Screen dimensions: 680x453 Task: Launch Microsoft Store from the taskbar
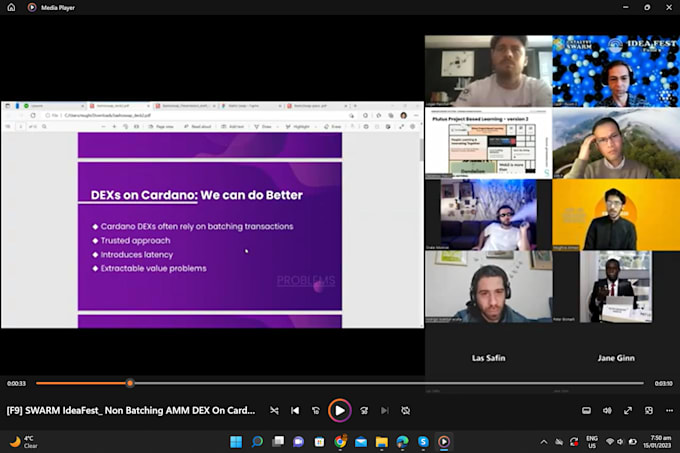point(319,442)
